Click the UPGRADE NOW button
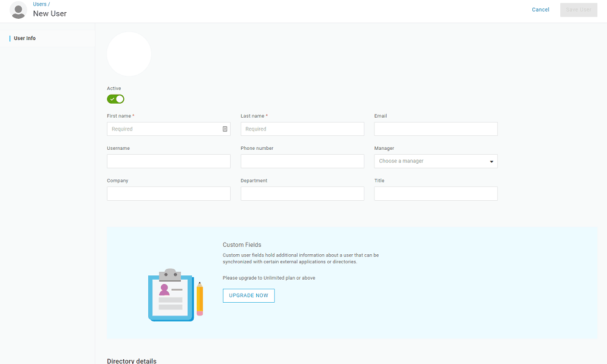 [x=248, y=295]
